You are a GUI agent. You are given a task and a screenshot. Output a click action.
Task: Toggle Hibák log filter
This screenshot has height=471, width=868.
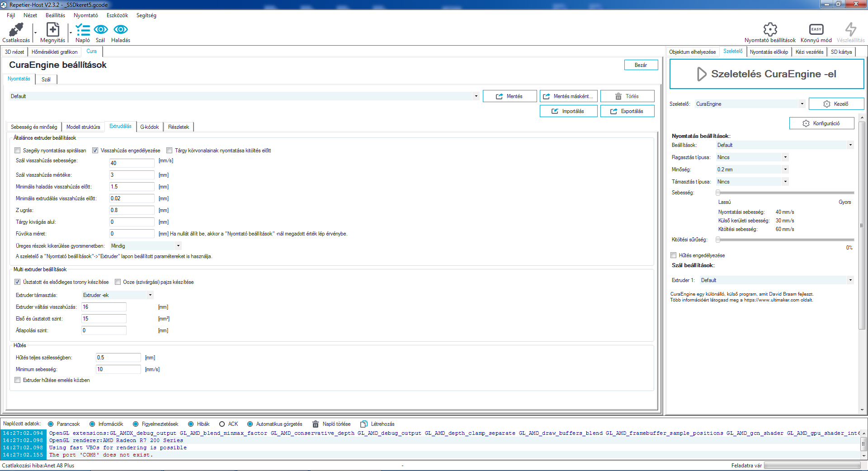point(191,424)
